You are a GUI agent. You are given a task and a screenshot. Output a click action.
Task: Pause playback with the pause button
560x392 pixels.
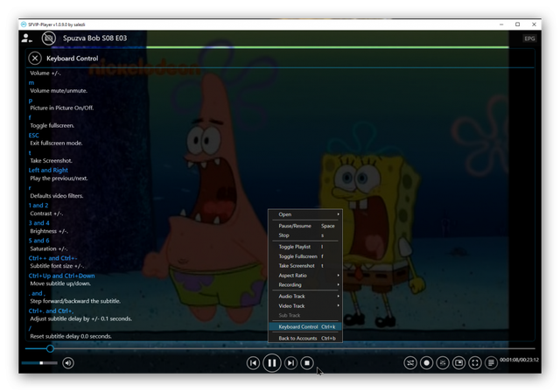(x=272, y=363)
